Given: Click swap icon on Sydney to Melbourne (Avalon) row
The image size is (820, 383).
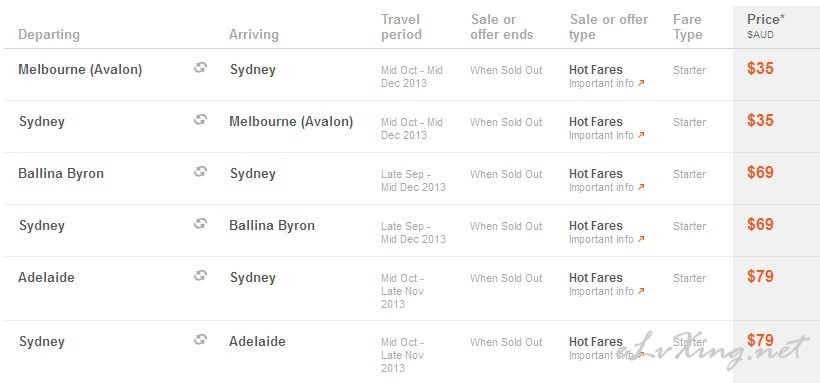Looking at the screenshot, I should [x=200, y=120].
